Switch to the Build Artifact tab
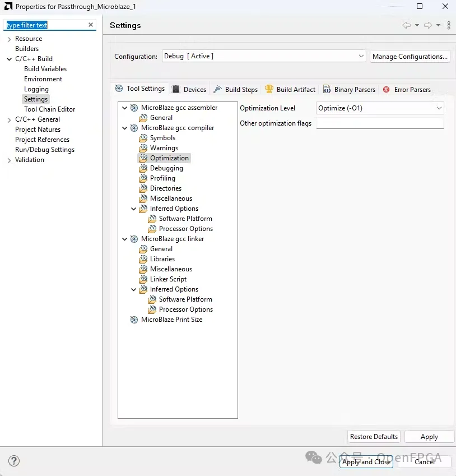 click(x=290, y=89)
